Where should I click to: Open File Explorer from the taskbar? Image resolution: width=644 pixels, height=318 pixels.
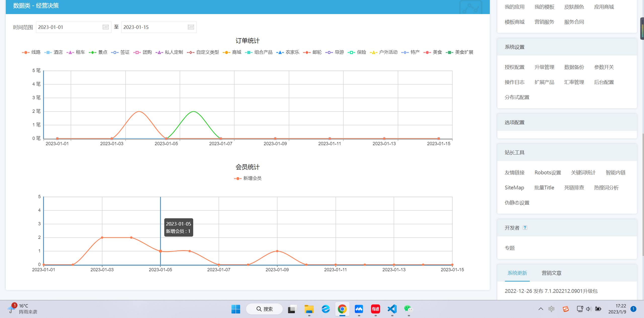[309, 309]
